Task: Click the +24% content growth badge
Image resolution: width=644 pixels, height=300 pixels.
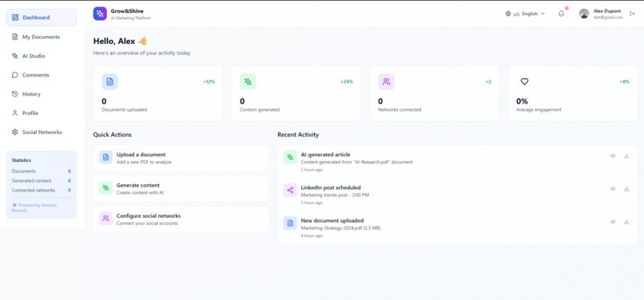Action: point(347,81)
